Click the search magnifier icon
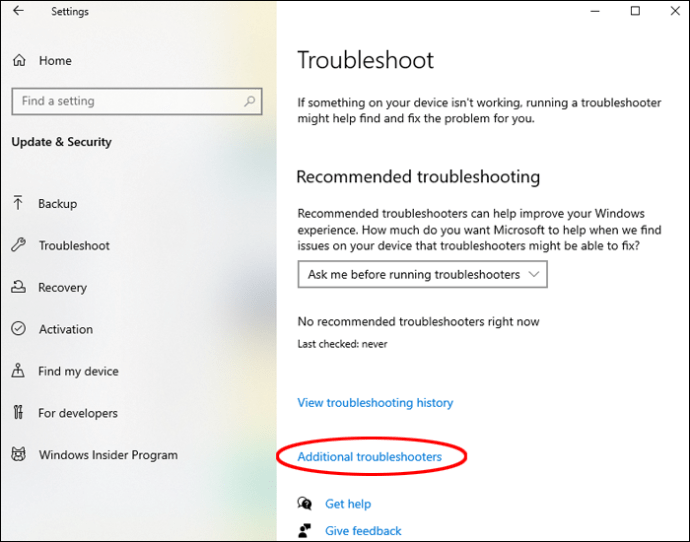This screenshot has height=542, width=690. (250, 101)
